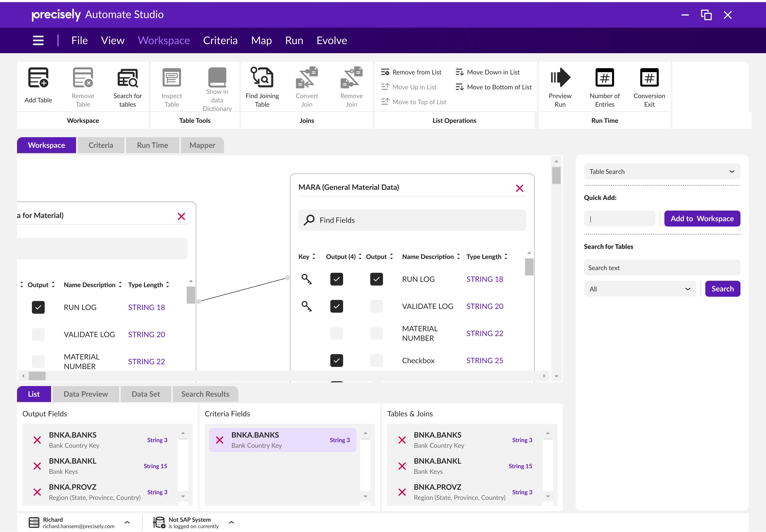Screen dimensions: 766x532
Task: Open the hamburger menu icon
Action: click(38, 40)
